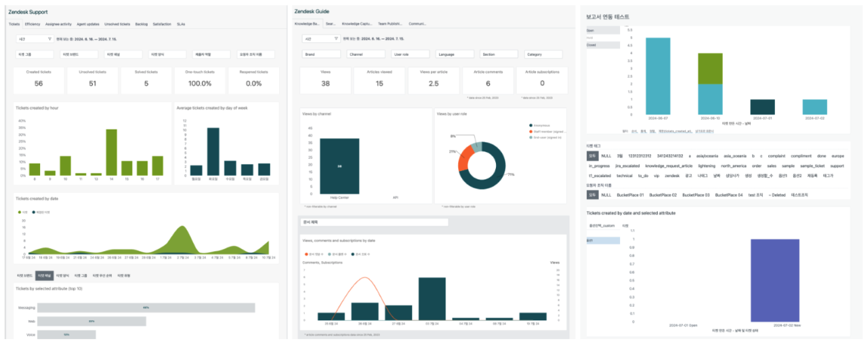
Task: Select the Open status filter in 보고서 연동 테스트
Action: (x=603, y=30)
